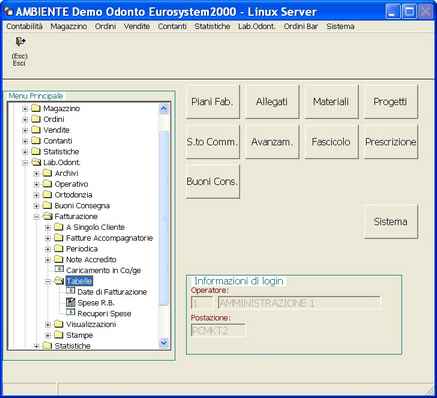Click the tree vertical scrollbar thumb
Screen dimensions: 437x398
click(x=164, y=218)
